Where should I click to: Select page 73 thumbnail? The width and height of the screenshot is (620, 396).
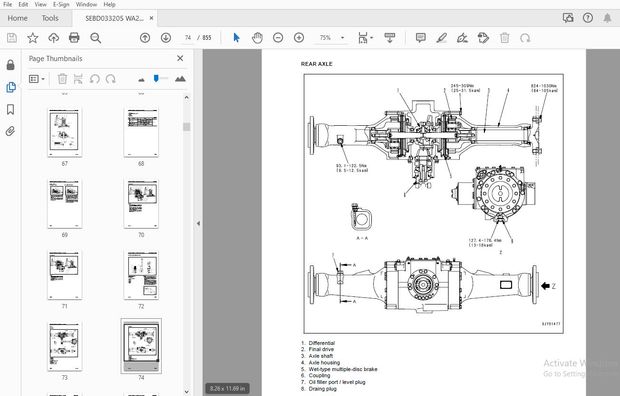coord(64,347)
